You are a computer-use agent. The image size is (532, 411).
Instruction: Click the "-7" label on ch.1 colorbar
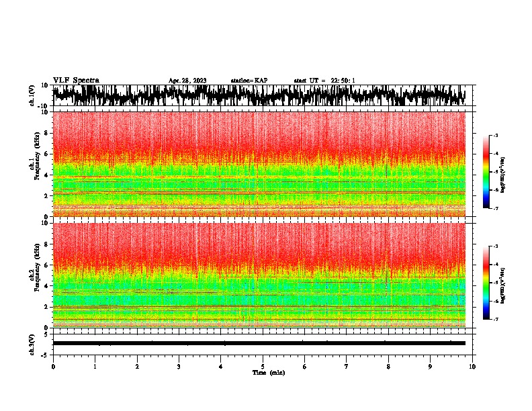[496, 208]
